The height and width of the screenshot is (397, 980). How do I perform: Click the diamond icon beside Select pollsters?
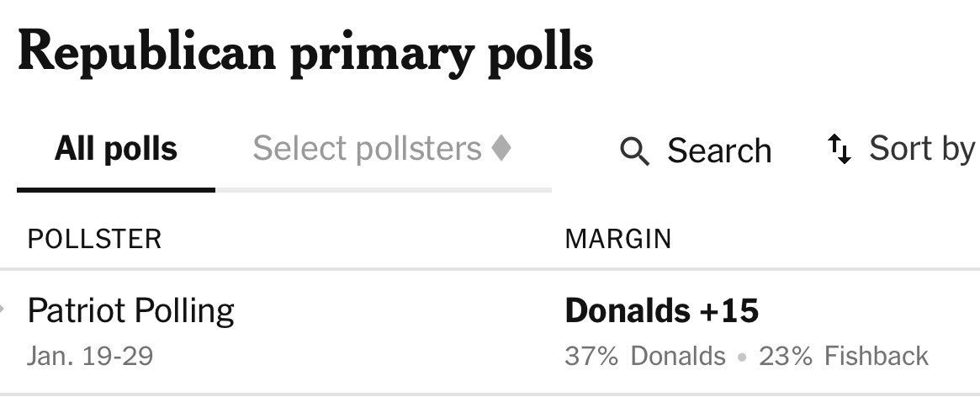click(501, 149)
